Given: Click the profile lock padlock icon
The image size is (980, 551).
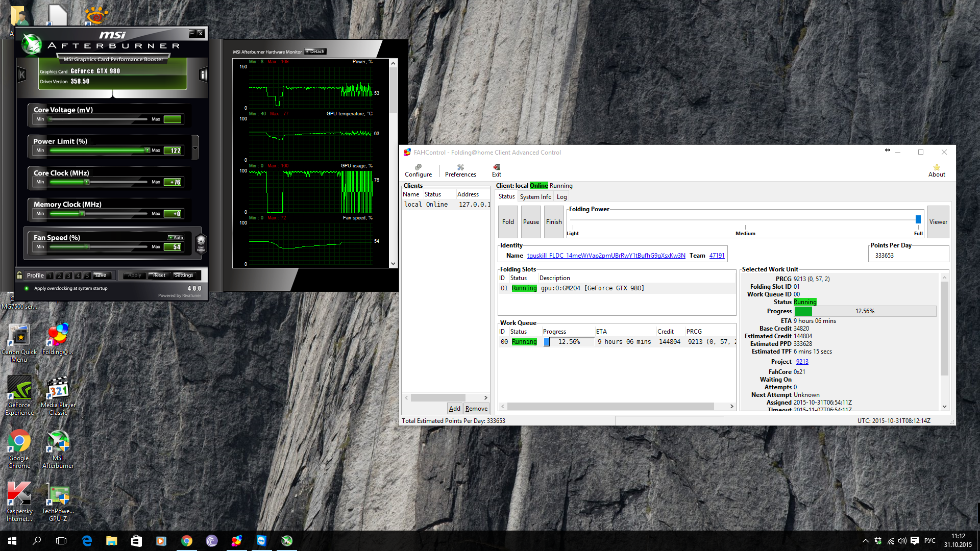Looking at the screenshot, I should tap(19, 275).
